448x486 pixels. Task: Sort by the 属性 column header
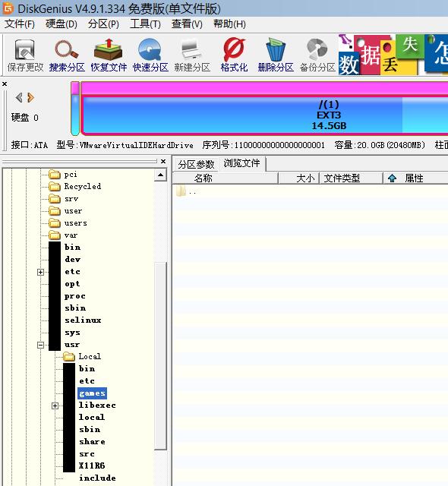pyautogui.click(x=415, y=178)
